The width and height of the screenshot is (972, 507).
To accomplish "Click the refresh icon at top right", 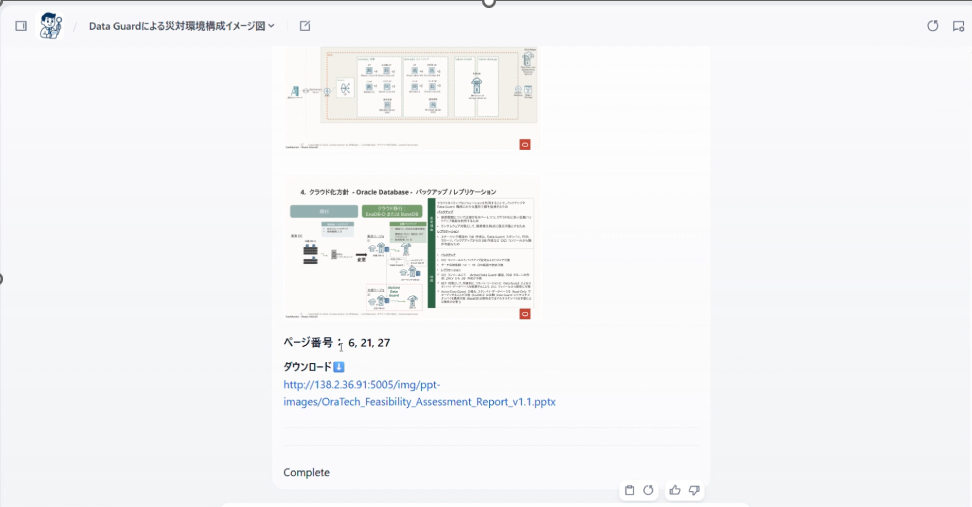I will click(932, 26).
